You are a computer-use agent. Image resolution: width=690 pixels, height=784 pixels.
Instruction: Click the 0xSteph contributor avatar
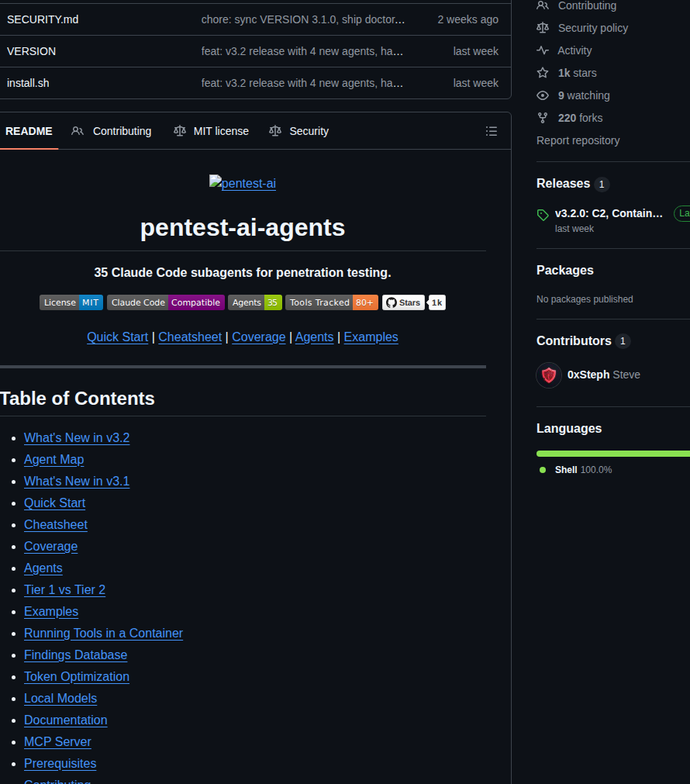[x=548, y=375]
